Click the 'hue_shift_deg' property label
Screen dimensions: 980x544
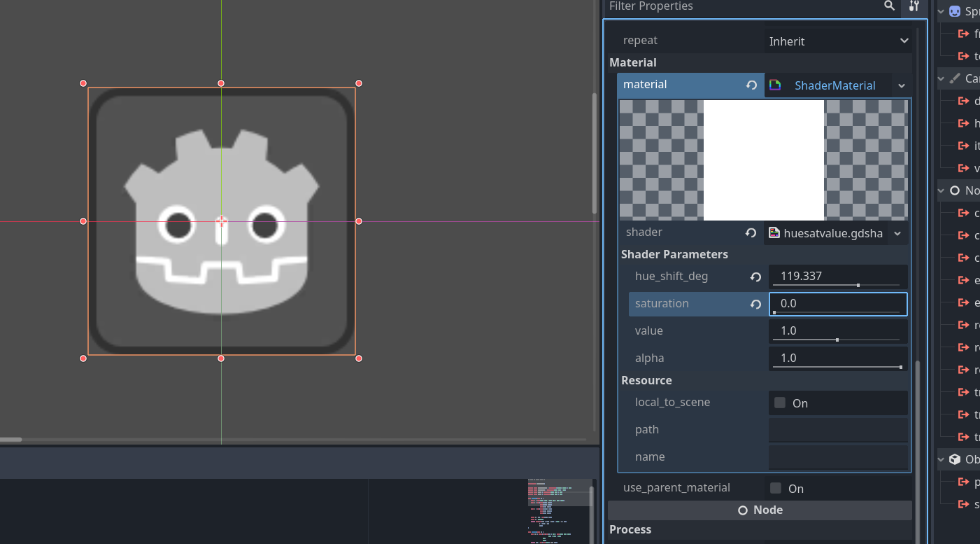click(672, 277)
